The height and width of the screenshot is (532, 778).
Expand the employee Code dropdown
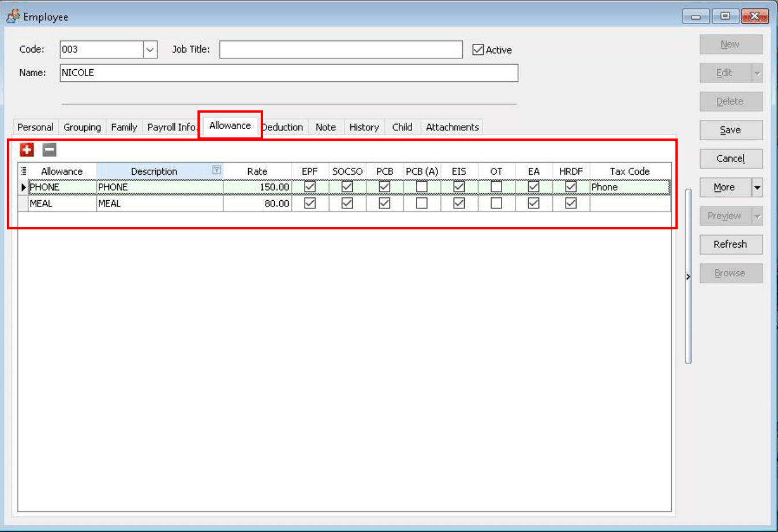point(150,50)
